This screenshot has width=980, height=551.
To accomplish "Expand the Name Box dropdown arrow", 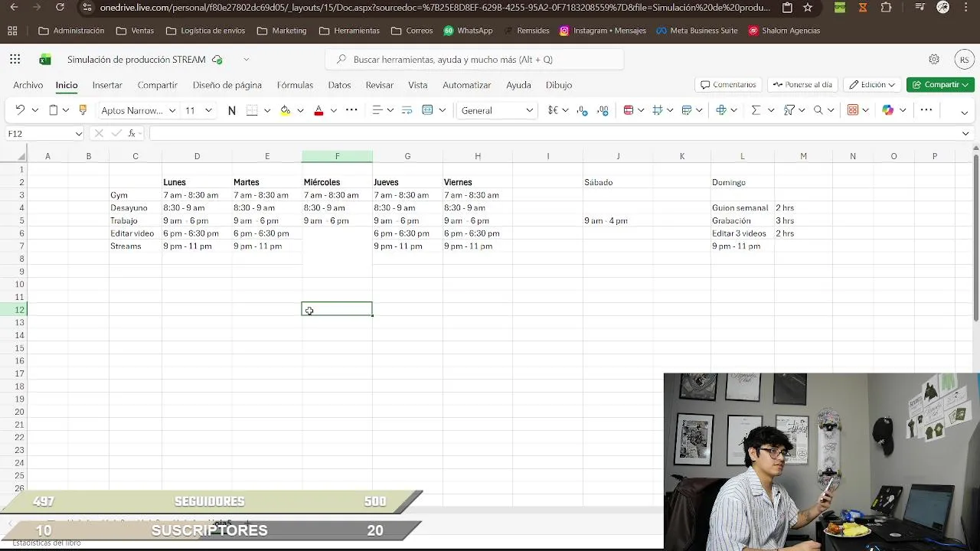I will 78,133.
